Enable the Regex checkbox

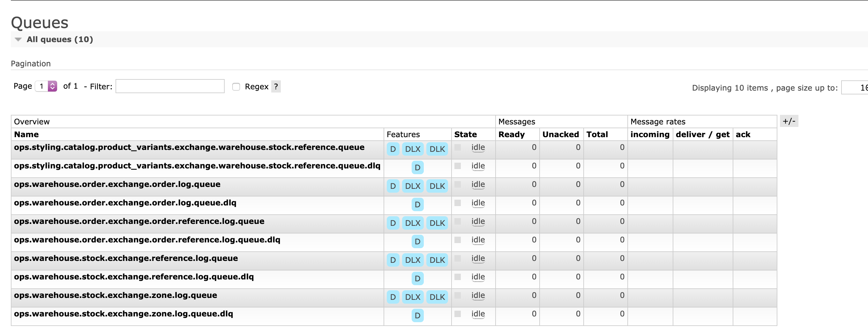pyautogui.click(x=236, y=87)
